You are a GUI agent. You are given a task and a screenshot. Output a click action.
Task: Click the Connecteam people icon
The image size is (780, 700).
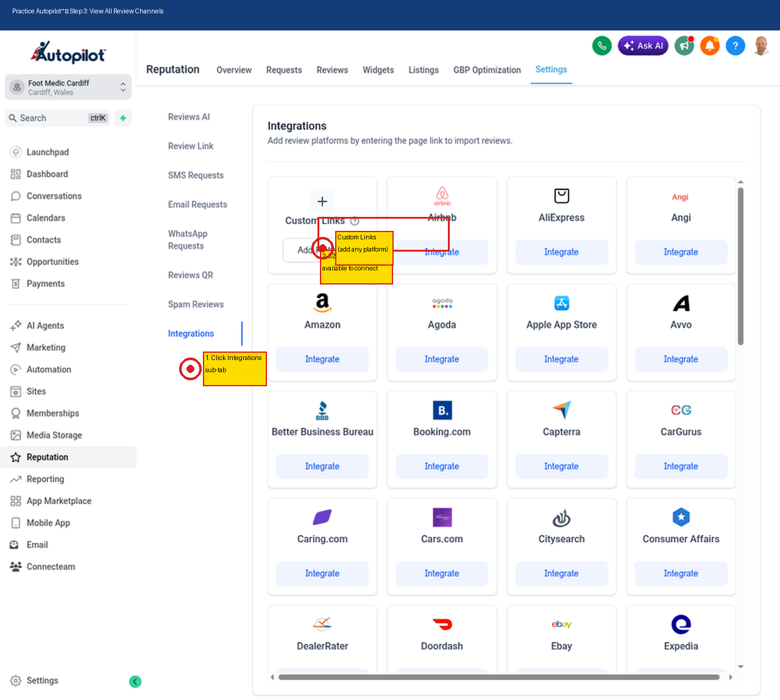(x=16, y=567)
